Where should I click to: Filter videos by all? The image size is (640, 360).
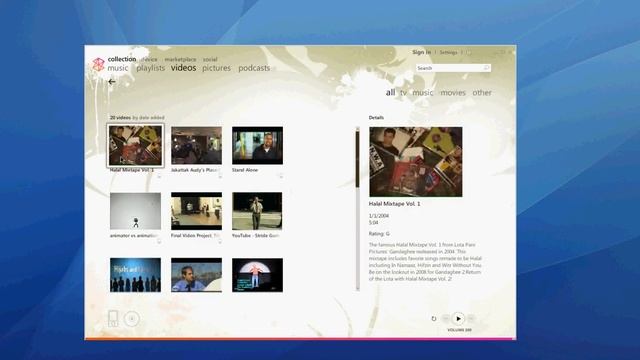pyautogui.click(x=390, y=93)
